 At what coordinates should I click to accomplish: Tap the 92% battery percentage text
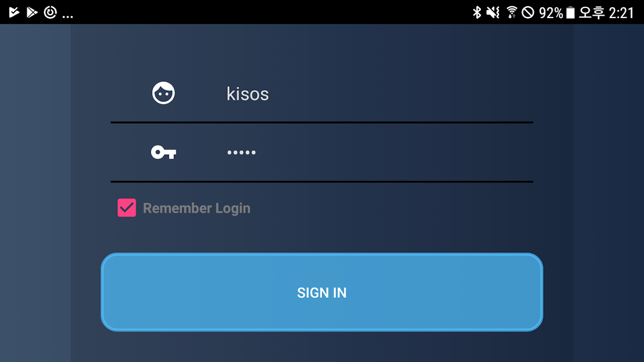click(551, 13)
